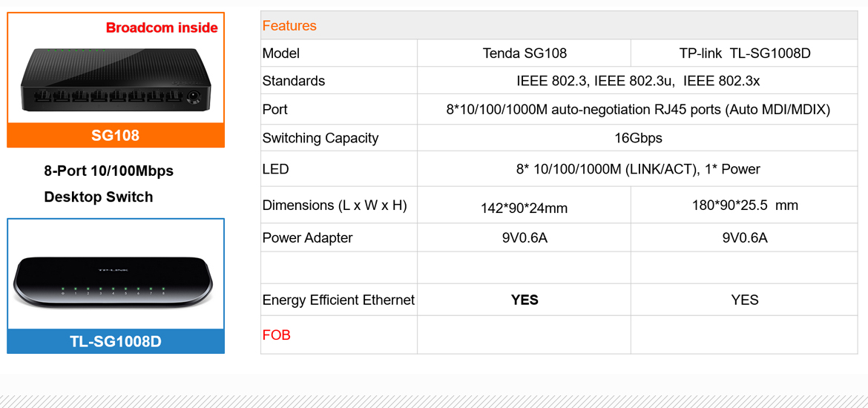Click the "Power Adapter" row label
The width and height of the screenshot is (868, 408).
pyautogui.click(x=307, y=237)
